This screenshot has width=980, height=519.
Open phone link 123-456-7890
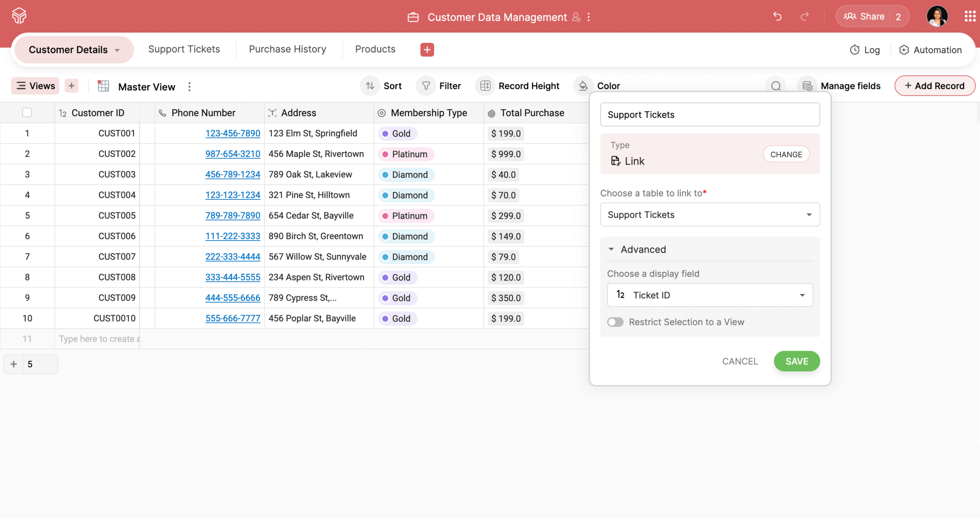click(233, 133)
